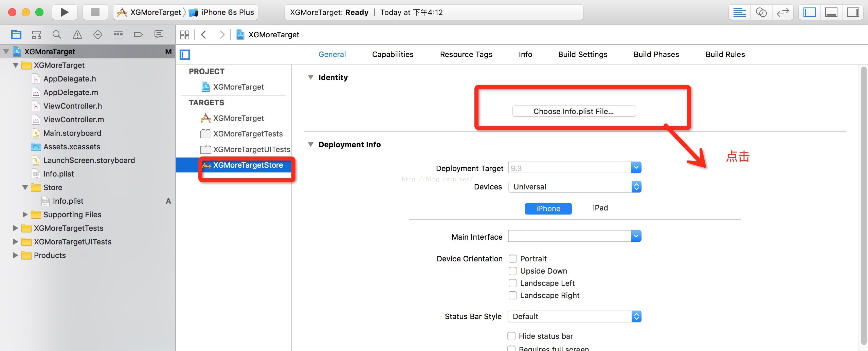Open the Breakpoint navigator
This screenshot has width=868, height=351.
(x=138, y=35)
